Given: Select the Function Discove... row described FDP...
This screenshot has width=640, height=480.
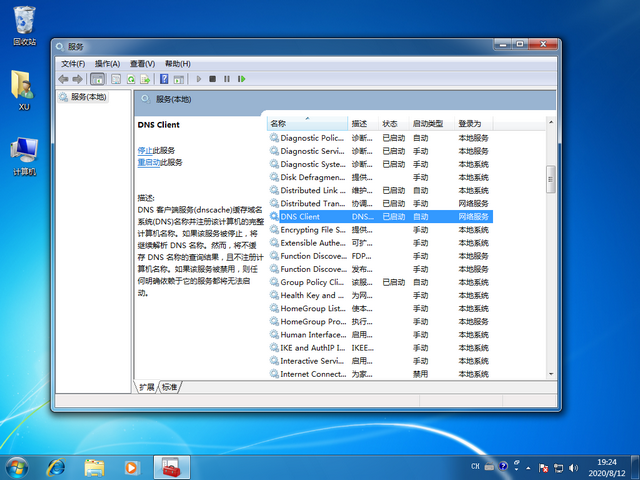Looking at the screenshot, I should coord(380,256).
